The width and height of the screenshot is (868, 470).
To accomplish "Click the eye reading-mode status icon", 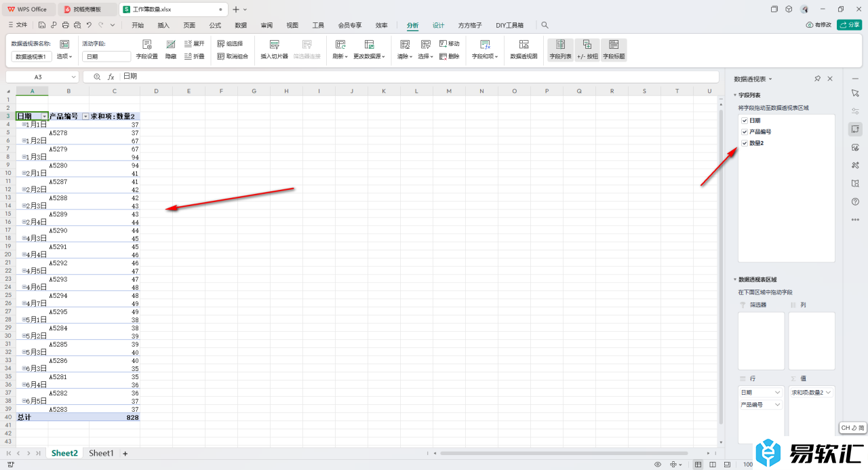I will (657, 465).
